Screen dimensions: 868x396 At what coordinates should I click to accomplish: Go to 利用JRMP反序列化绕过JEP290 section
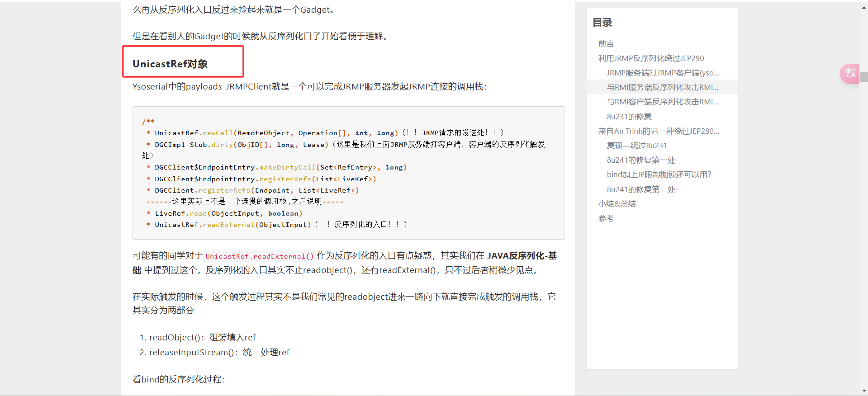point(651,58)
